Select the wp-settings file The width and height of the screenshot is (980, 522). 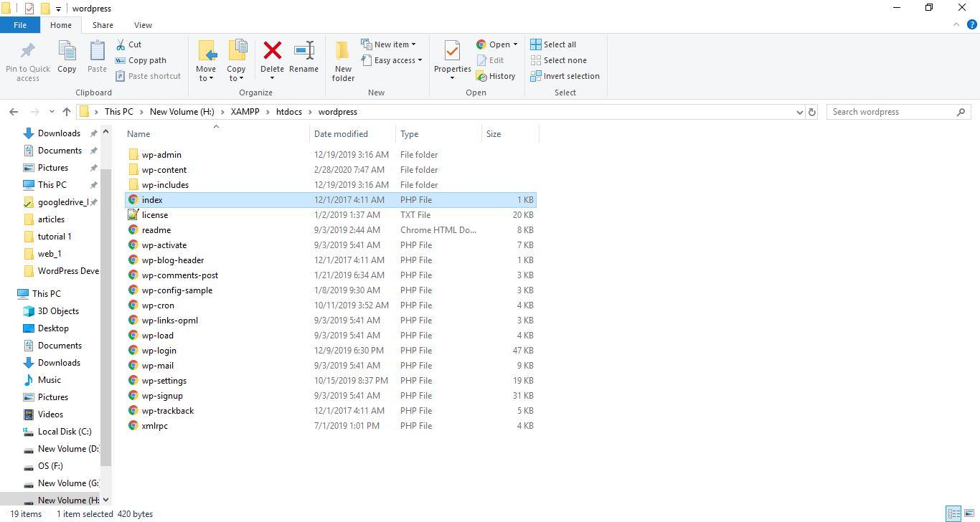[x=164, y=381]
